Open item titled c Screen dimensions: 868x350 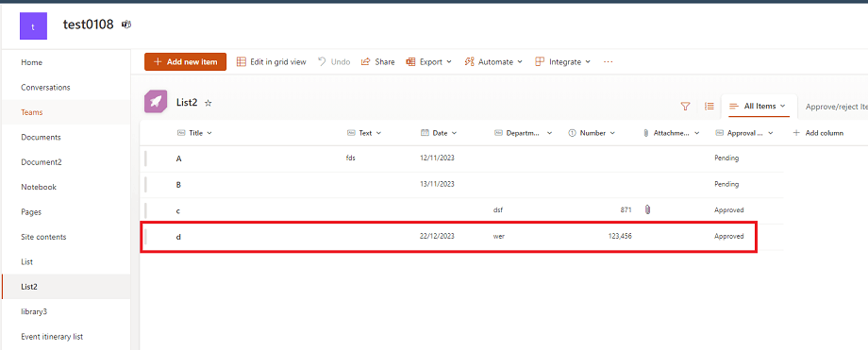pyautogui.click(x=178, y=210)
